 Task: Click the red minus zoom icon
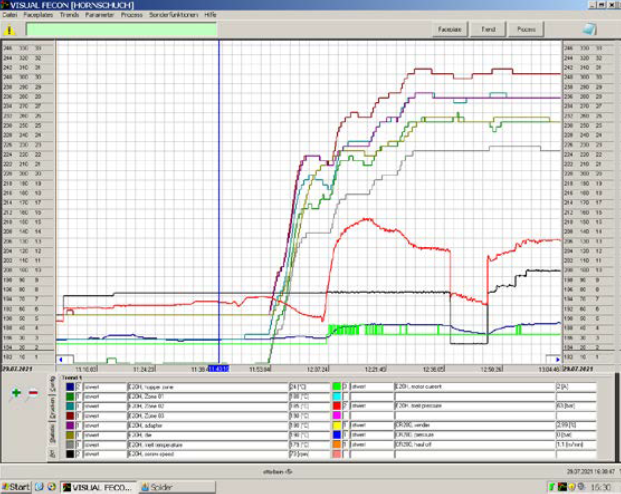click(32, 394)
